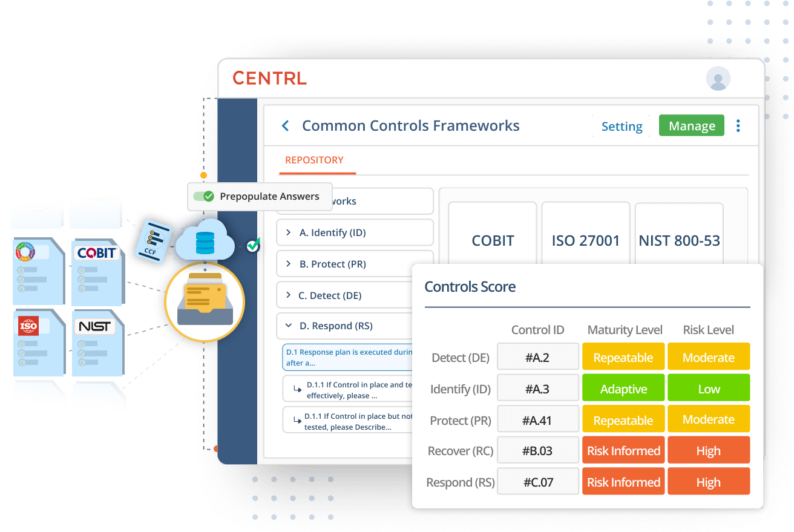Viewport: 794px width, 532px height.
Task: Click the cloud database icon
Action: tap(205, 240)
